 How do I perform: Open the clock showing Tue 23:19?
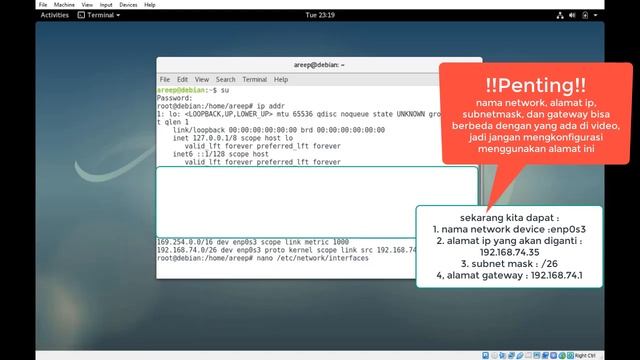(x=320, y=15)
